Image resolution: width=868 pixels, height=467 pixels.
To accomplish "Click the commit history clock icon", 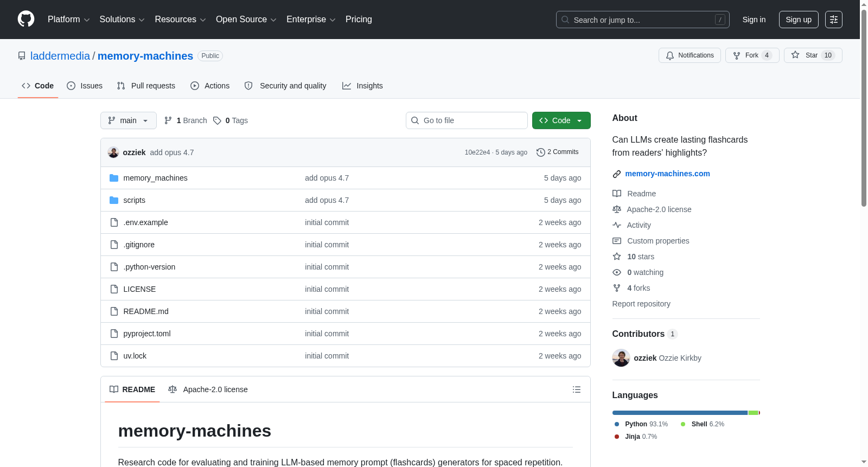I will point(540,152).
